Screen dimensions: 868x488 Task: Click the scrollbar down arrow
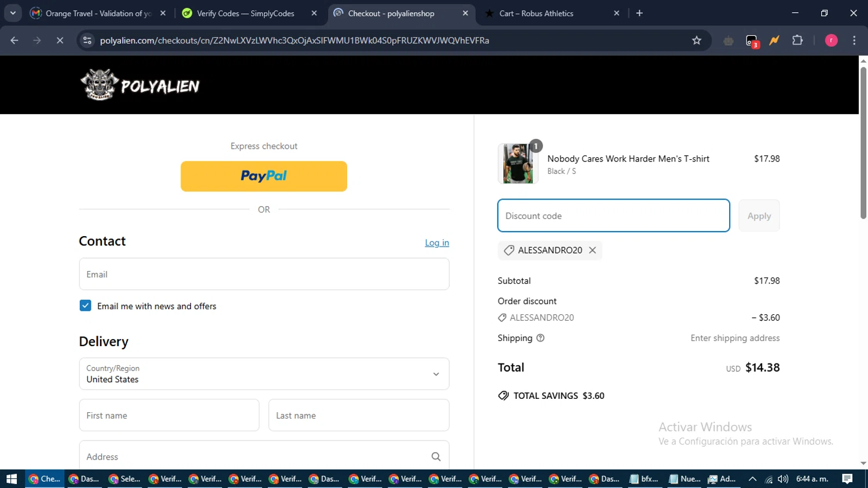[863, 464]
